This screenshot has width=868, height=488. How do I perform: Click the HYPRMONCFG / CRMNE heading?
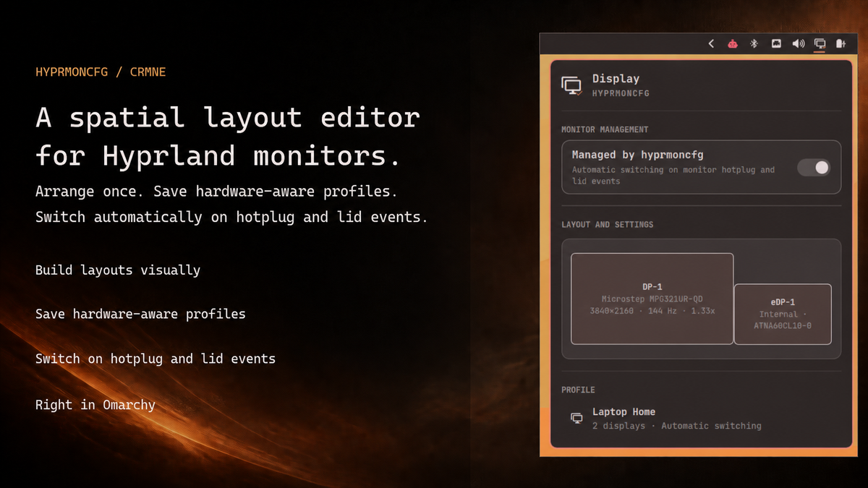click(101, 72)
